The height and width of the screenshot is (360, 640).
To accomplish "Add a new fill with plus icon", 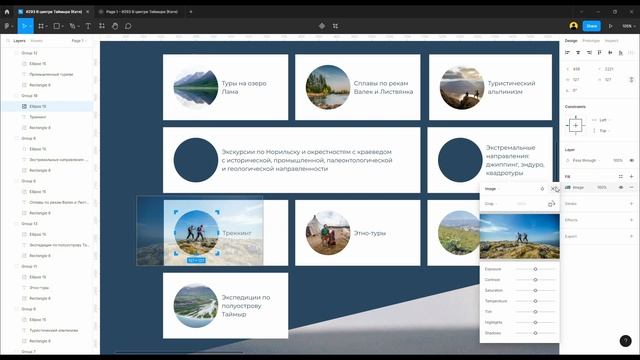I will [631, 177].
